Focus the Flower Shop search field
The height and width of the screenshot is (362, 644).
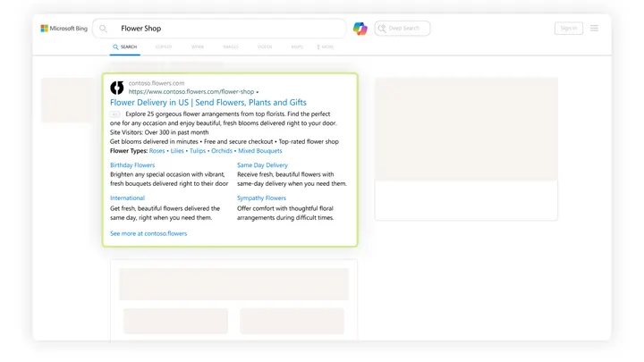pos(220,29)
